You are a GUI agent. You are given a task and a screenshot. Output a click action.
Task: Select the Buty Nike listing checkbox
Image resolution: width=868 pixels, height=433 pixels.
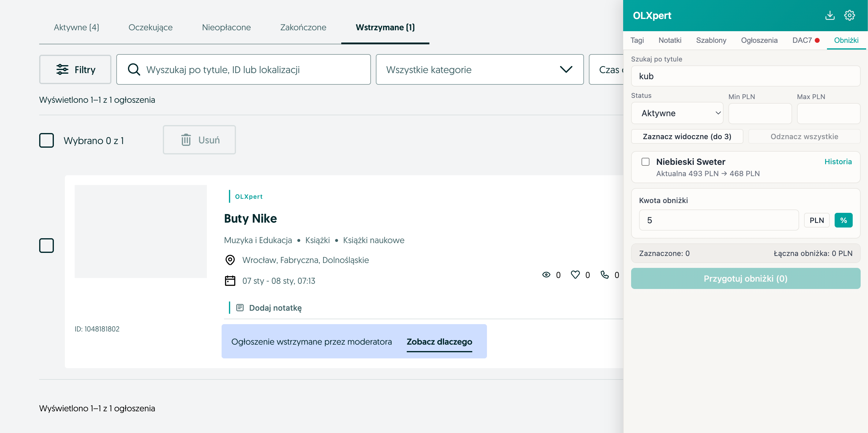point(47,246)
